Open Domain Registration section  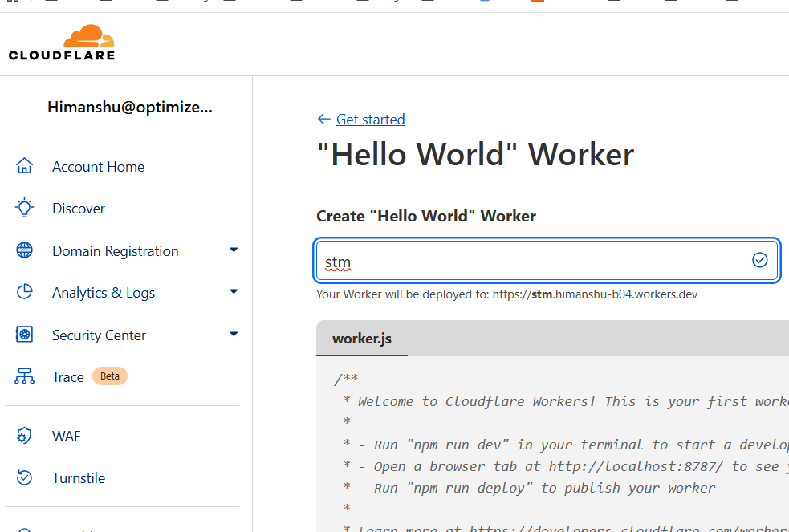click(x=116, y=250)
